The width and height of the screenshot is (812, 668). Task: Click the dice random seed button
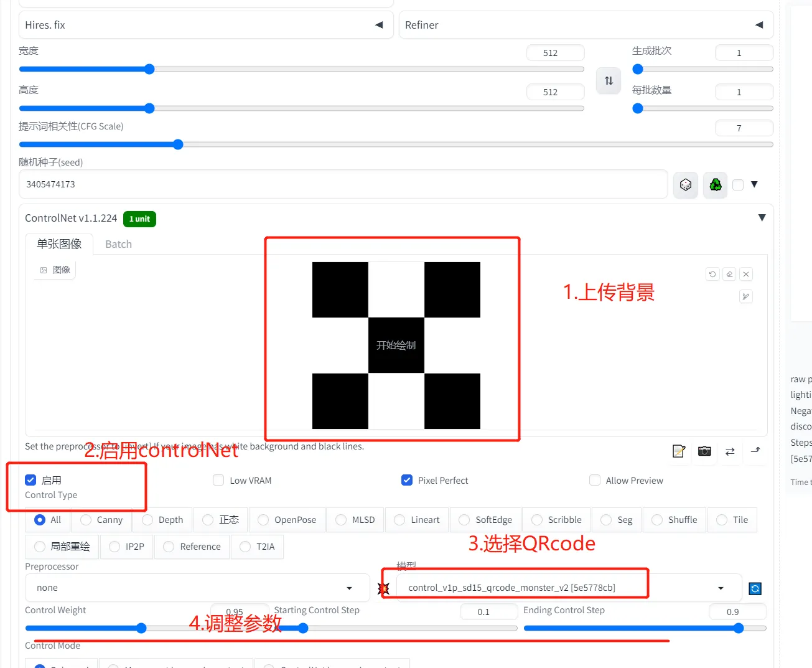coord(686,185)
